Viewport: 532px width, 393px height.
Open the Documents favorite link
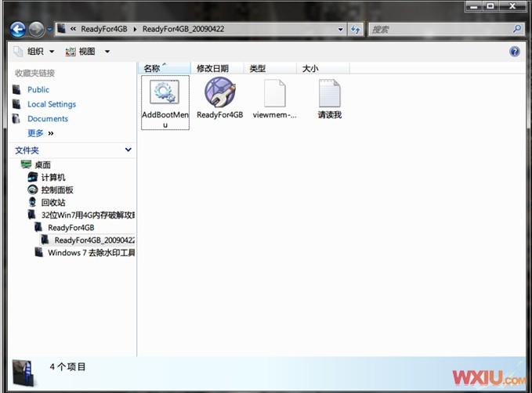pos(48,119)
